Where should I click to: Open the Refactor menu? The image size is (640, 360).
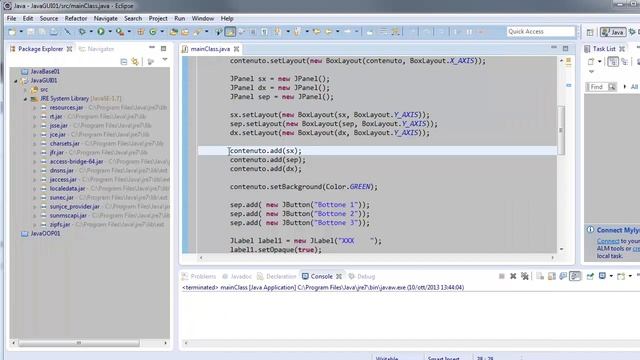point(76,18)
